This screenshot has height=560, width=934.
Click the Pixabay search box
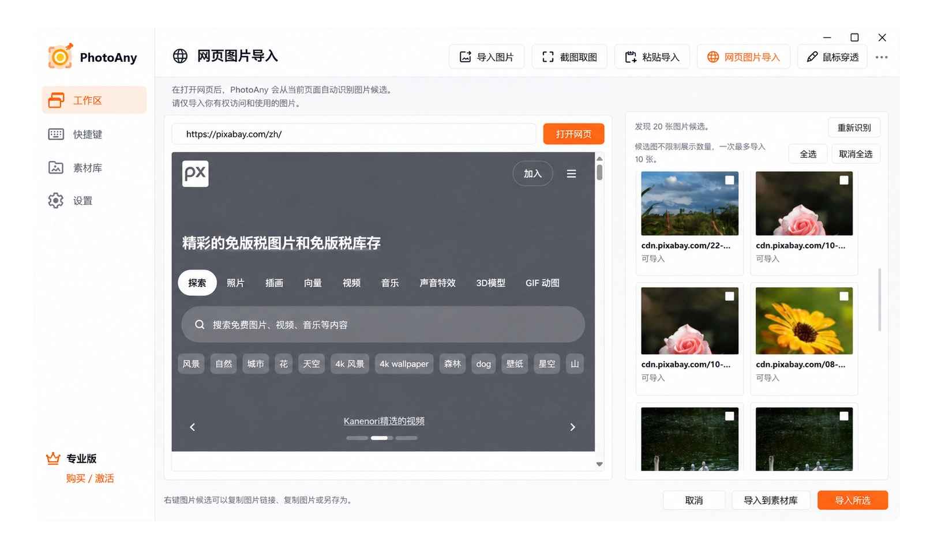(383, 324)
